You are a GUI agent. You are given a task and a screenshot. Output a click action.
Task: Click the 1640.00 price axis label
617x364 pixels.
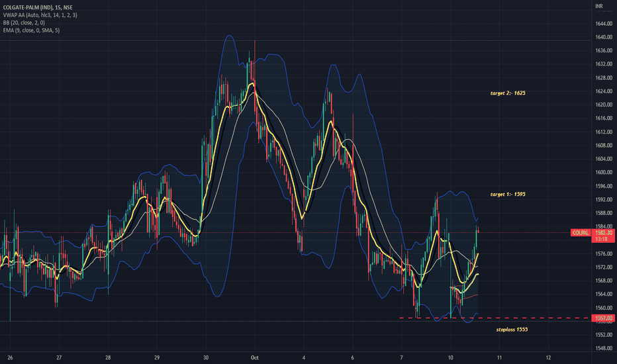click(604, 37)
